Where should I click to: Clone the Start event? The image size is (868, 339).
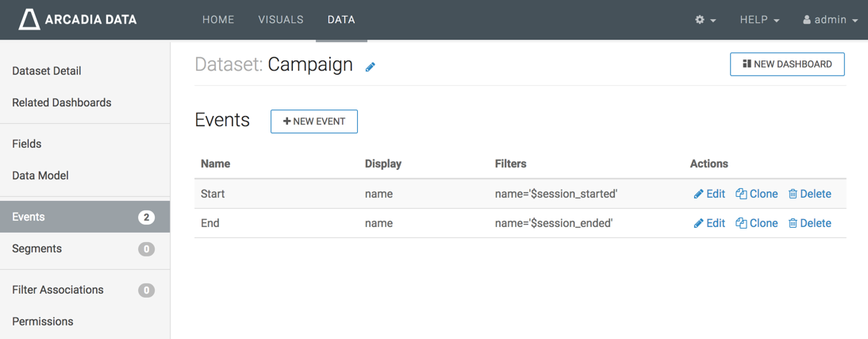[x=757, y=194]
